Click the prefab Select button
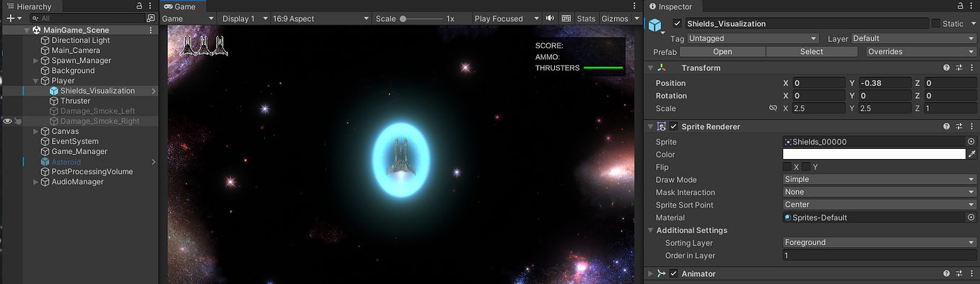Viewport: 980px width, 284px height. click(811, 51)
